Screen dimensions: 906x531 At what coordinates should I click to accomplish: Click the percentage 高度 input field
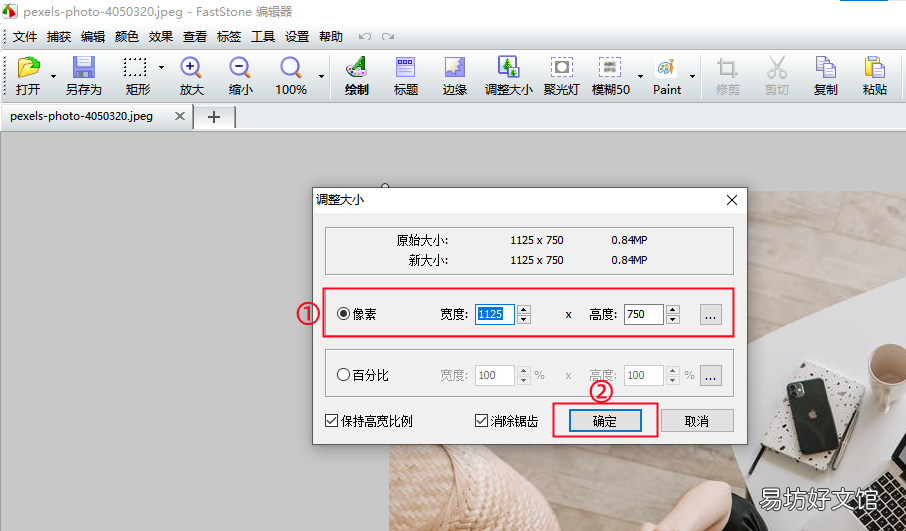(x=644, y=375)
